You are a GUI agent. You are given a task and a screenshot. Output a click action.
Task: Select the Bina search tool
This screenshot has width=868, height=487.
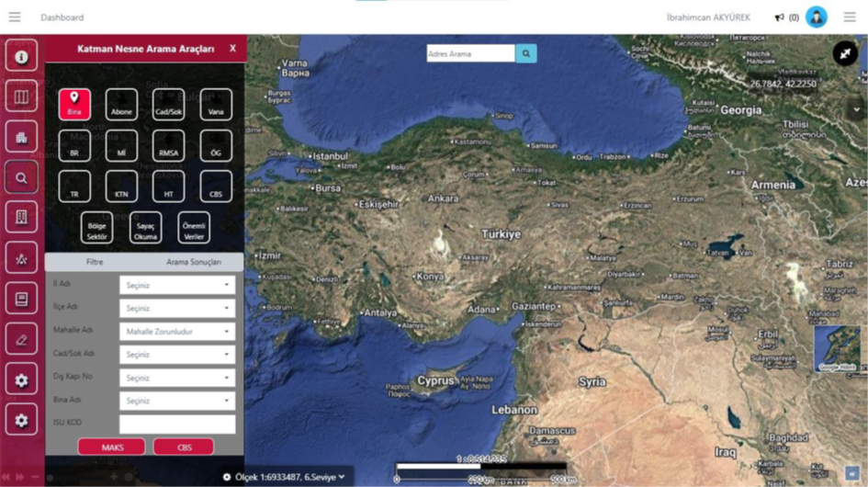74,104
